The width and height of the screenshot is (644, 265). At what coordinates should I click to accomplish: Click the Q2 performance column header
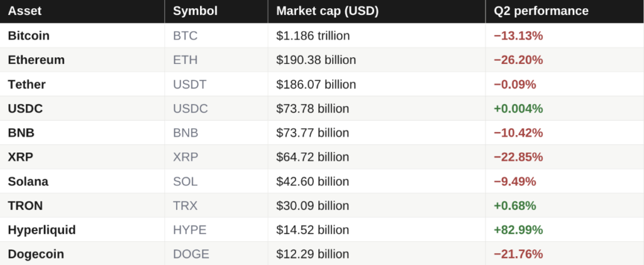pos(541,11)
